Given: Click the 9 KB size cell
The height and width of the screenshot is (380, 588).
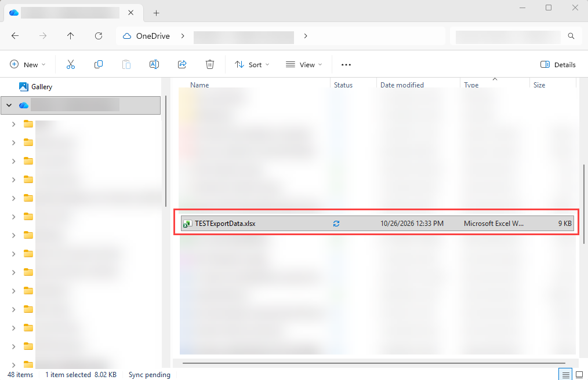Looking at the screenshot, I should 565,224.
